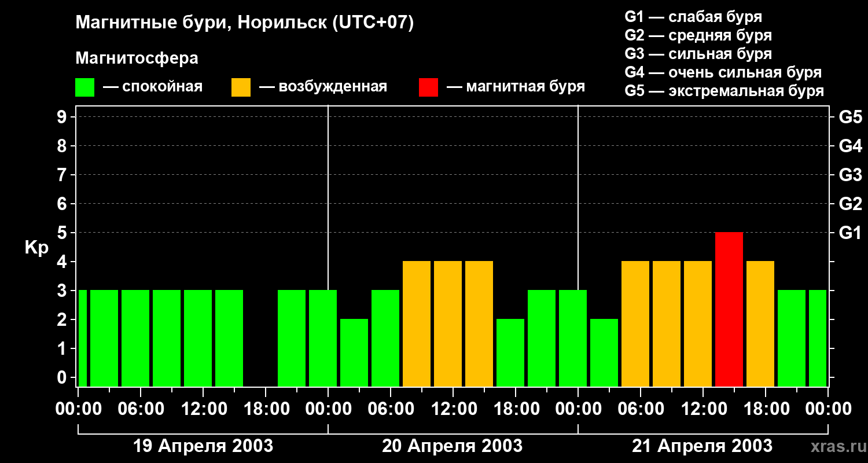Click 'G4 — очень сильная буря' legend line
This screenshot has width=868, height=463.
pyautogui.click(x=723, y=72)
